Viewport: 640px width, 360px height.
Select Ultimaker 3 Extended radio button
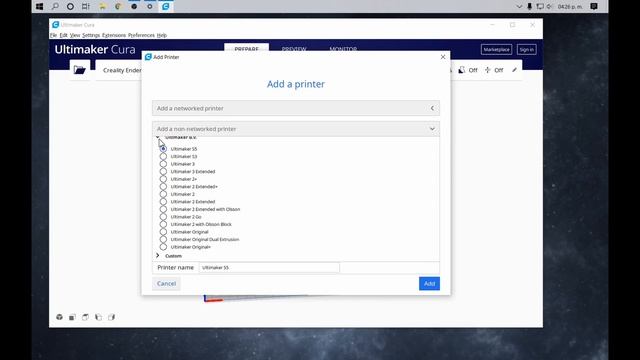click(163, 171)
